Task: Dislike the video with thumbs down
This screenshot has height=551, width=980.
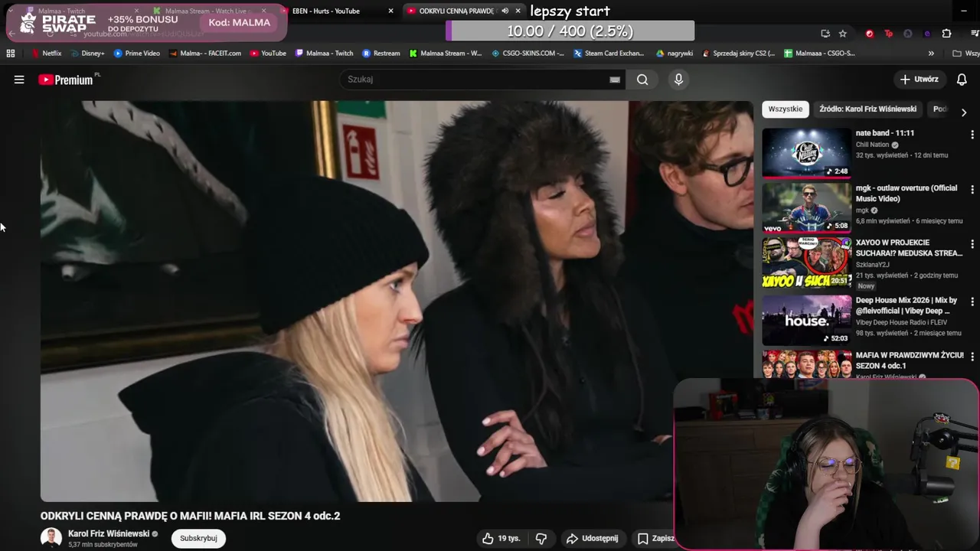Action: (541, 539)
